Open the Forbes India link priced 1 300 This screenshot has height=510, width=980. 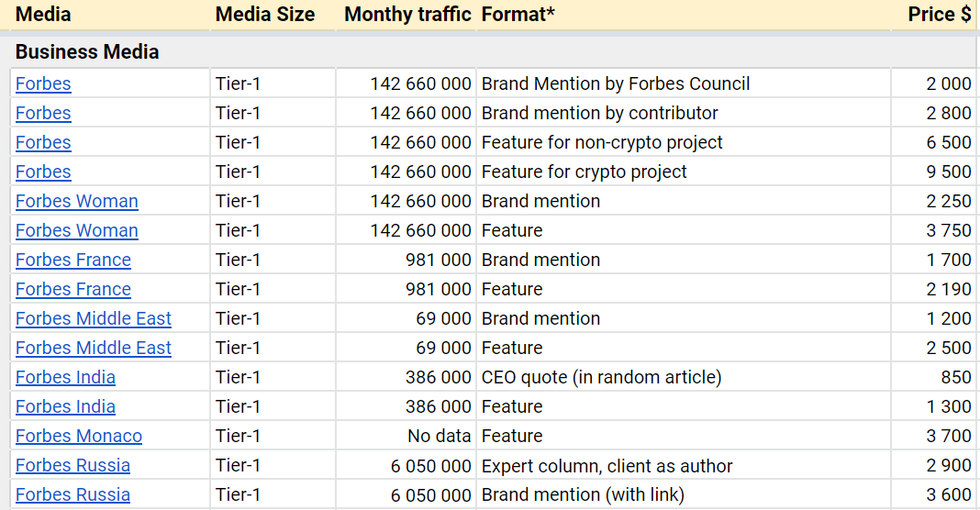pos(66,407)
